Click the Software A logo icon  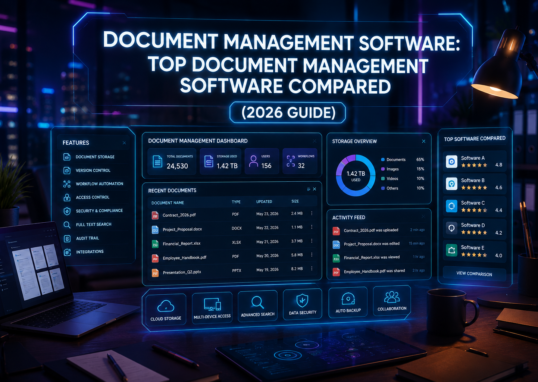coord(452,161)
